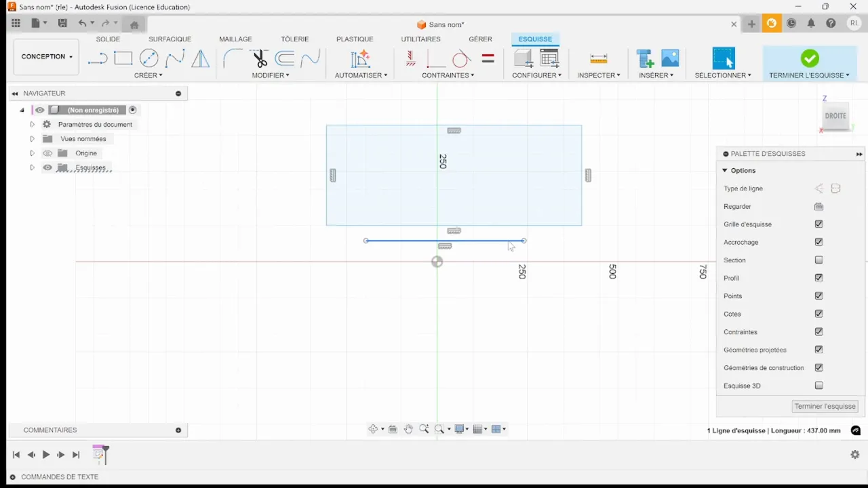Select the Offset tool

point(284,59)
